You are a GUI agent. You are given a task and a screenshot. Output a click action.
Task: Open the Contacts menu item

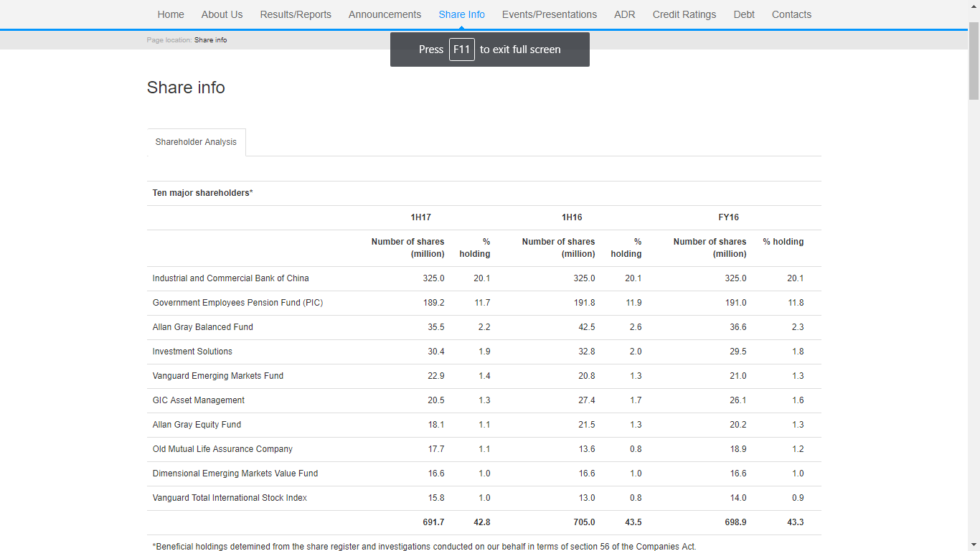(x=791, y=14)
